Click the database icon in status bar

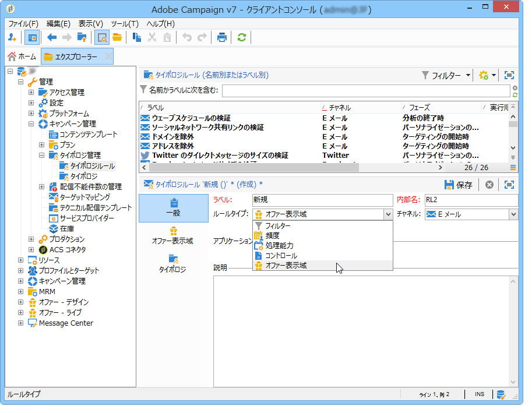pyautogui.click(x=501, y=395)
